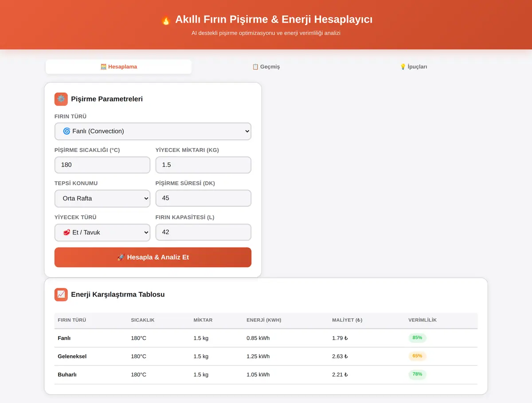Click the Fanlı row name in the table
532x403 pixels.
tap(64, 338)
